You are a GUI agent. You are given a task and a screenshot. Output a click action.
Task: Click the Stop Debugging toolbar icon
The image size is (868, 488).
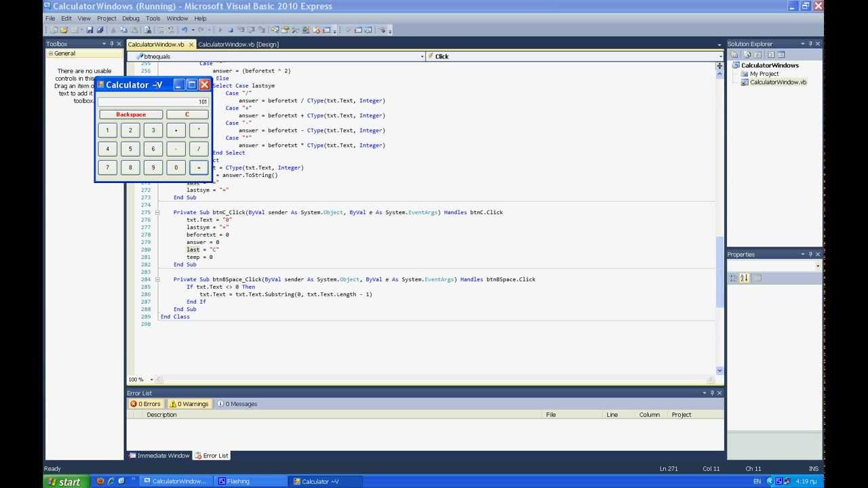[230, 30]
